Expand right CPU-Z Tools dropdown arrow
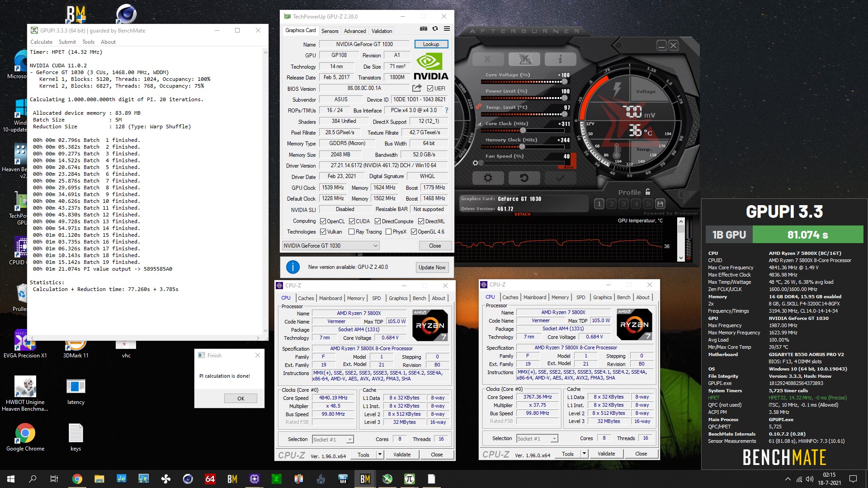This screenshot has height=488, width=868. (585, 454)
